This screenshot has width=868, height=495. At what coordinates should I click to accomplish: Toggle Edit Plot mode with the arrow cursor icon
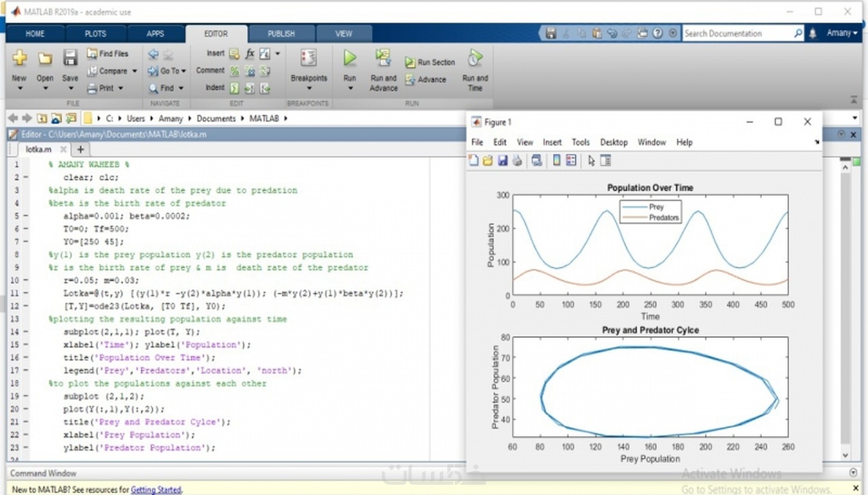click(590, 160)
